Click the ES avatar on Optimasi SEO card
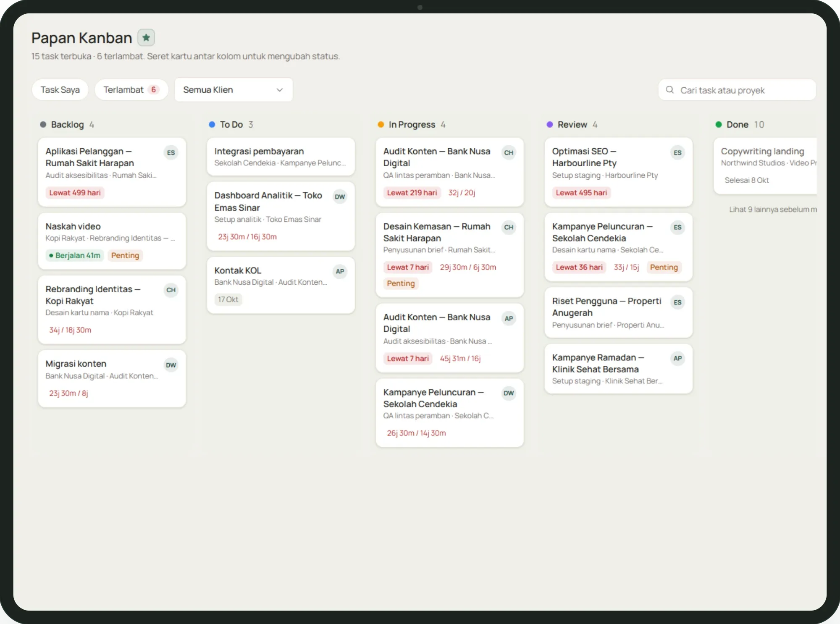Screen dimensions: 840x624 [x=677, y=153]
